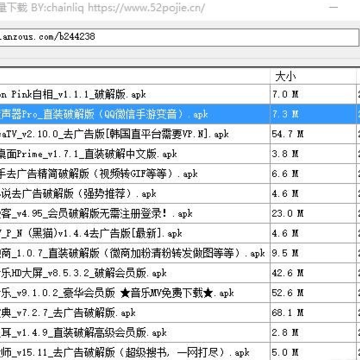Select the 去广告精简破解版（视频转GIF等等）.apk row

tap(180, 174)
